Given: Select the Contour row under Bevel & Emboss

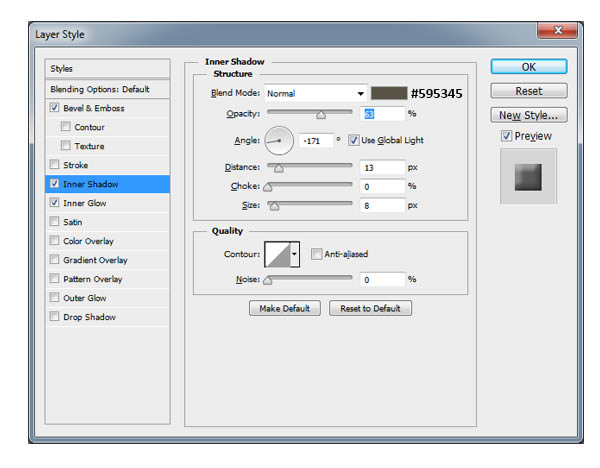Looking at the screenshot, I should (107, 127).
